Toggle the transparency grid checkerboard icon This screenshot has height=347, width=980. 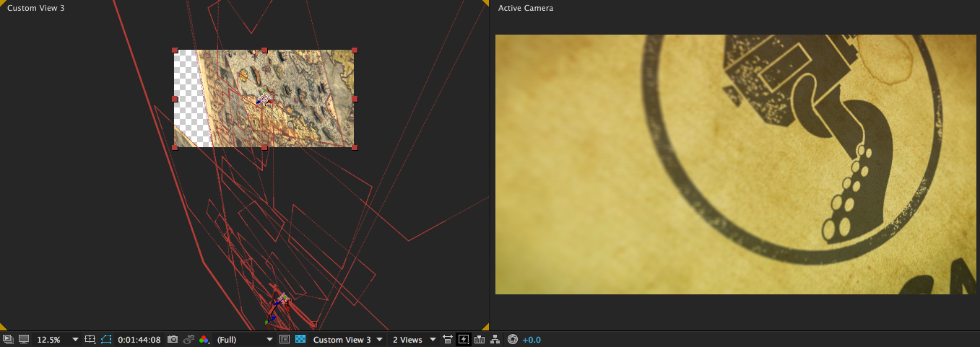300,339
